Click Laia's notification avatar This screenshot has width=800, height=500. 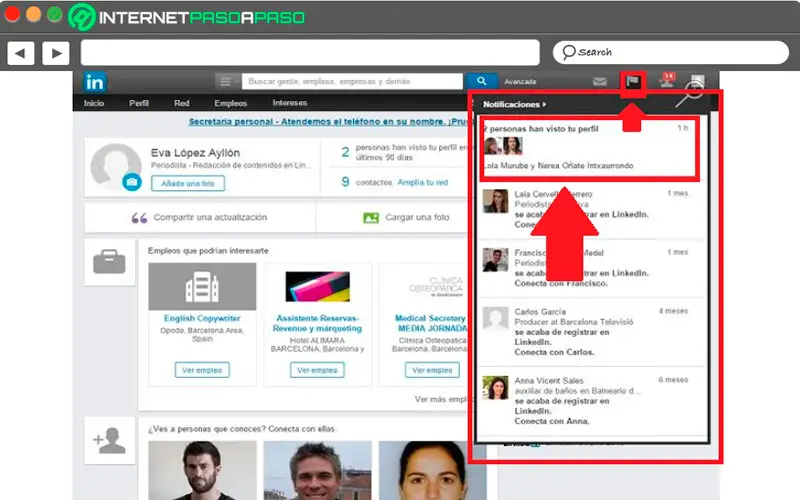click(495, 201)
